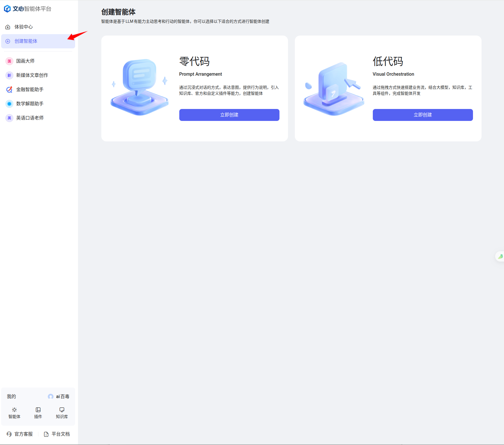Viewport: 504px width, 445px height.
Task: Open 国画大师 agent entry
Action: [x=38, y=61]
